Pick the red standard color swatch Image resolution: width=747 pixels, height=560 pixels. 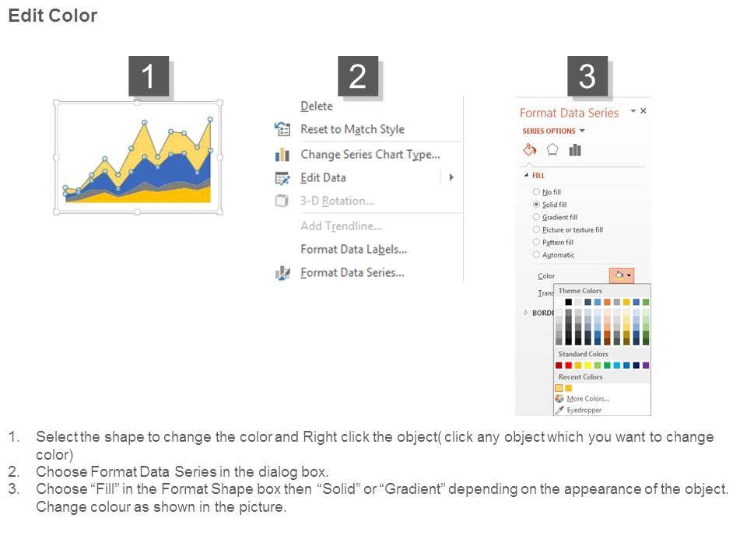point(568,365)
